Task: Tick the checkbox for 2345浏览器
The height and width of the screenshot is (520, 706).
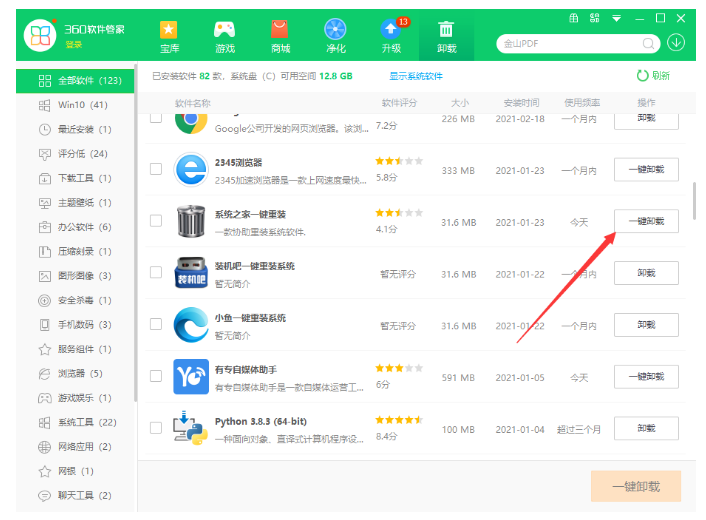Action: coord(155,170)
